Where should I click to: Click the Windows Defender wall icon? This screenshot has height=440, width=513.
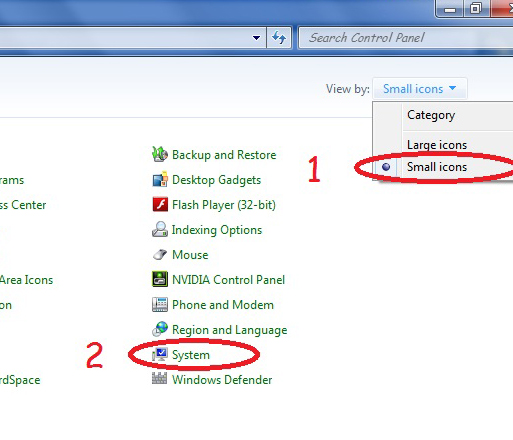[x=159, y=378]
